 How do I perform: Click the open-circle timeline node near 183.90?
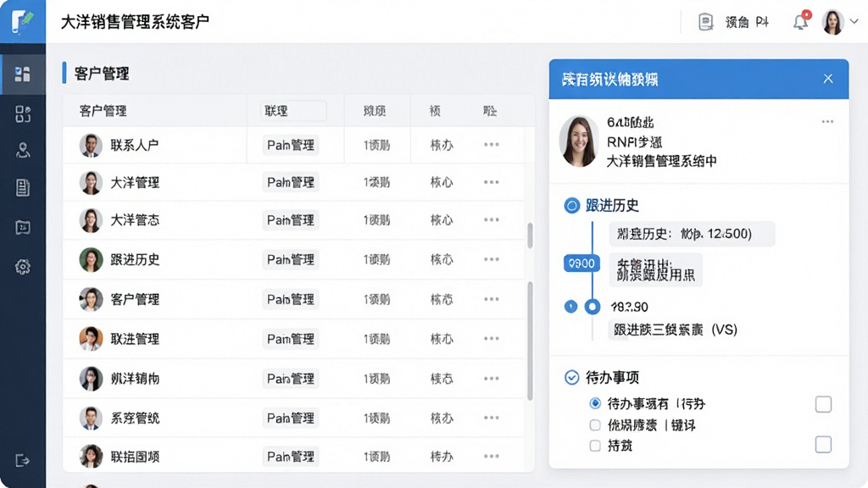coord(593,307)
